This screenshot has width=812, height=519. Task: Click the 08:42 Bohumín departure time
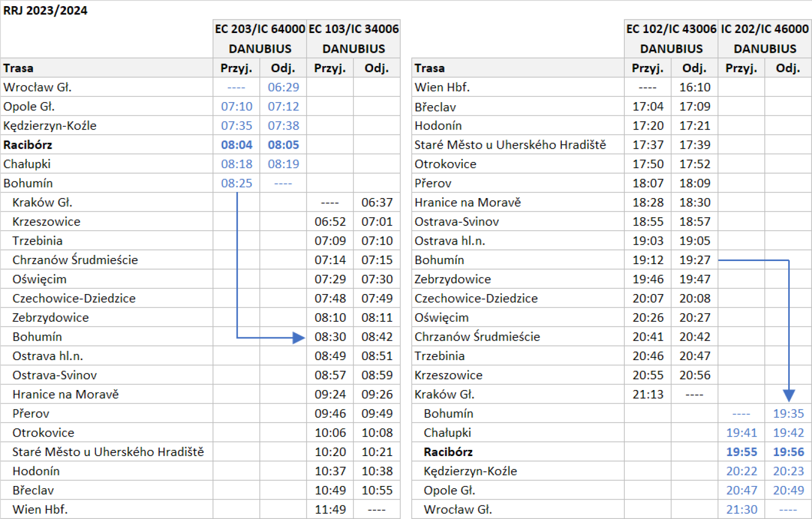click(377, 337)
